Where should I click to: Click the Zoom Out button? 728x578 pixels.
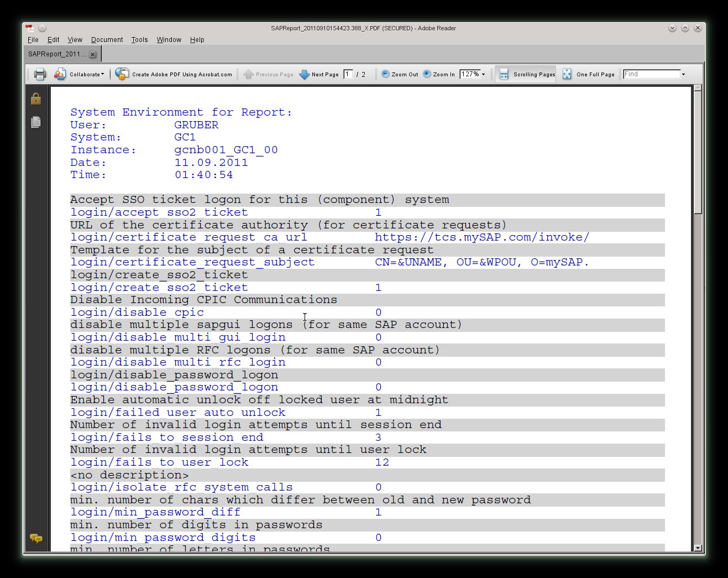tap(400, 74)
